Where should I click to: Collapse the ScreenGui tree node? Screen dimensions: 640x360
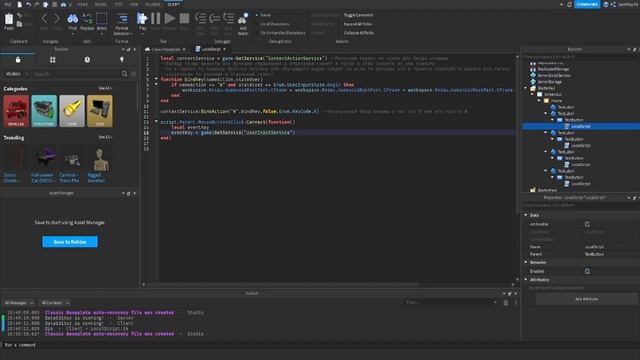pyautogui.click(x=533, y=94)
